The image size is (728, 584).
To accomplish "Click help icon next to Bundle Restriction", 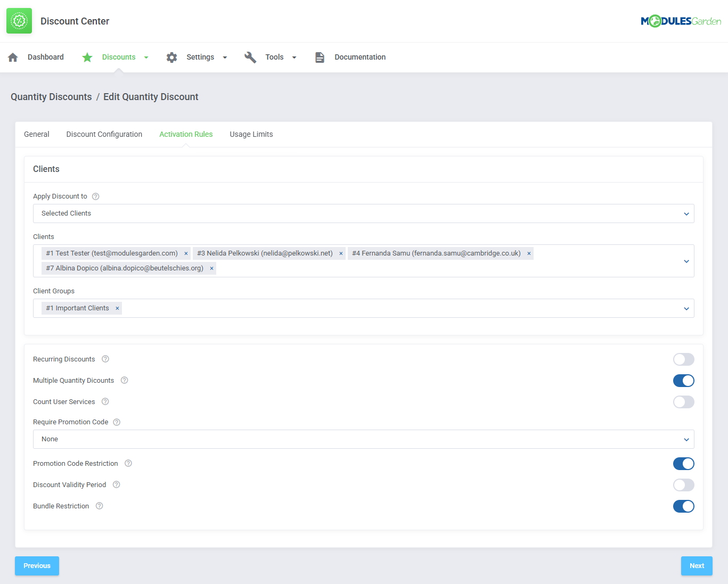I will pyautogui.click(x=99, y=506).
